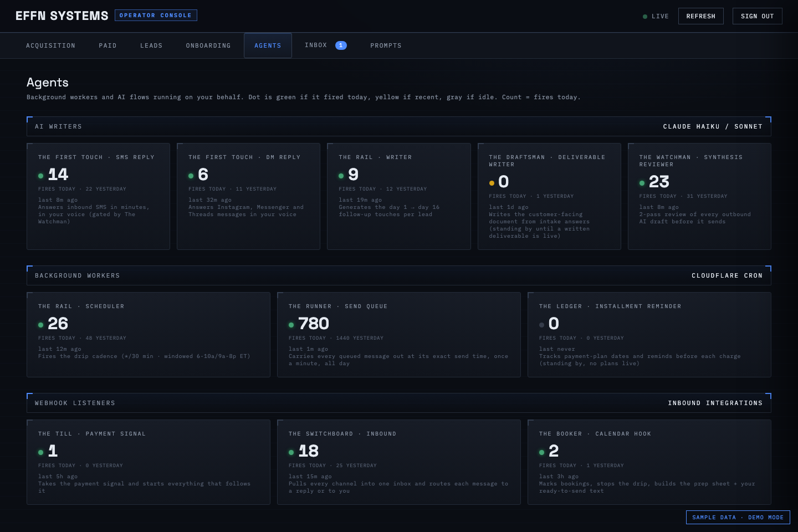Open the Acquisition tab
The height and width of the screenshot is (532, 798).
(50, 45)
